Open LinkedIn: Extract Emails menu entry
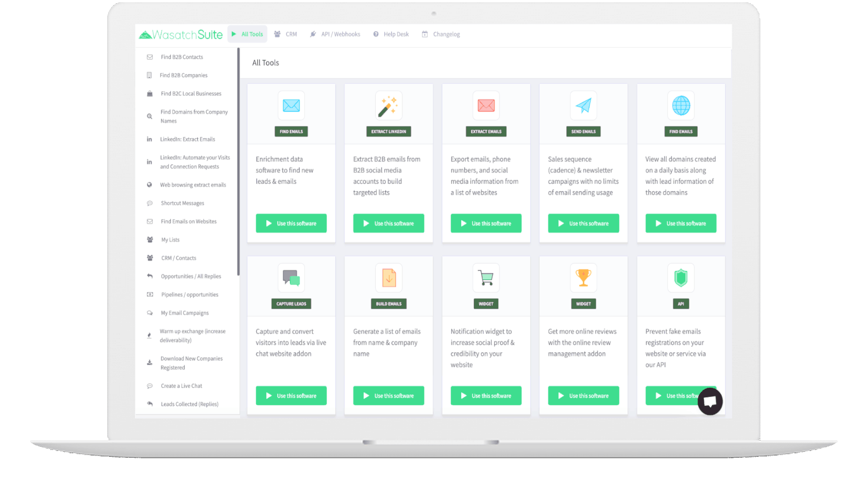Screen dimensions: 868x488 (188, 139)
